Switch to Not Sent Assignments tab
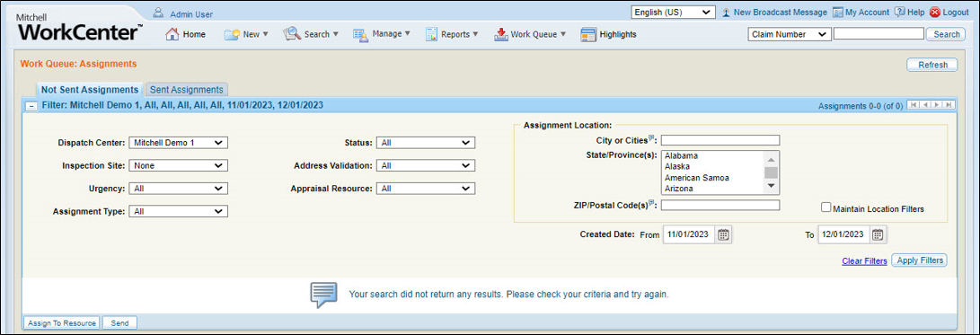The image size is (980, 335). [x=90, y=90]
